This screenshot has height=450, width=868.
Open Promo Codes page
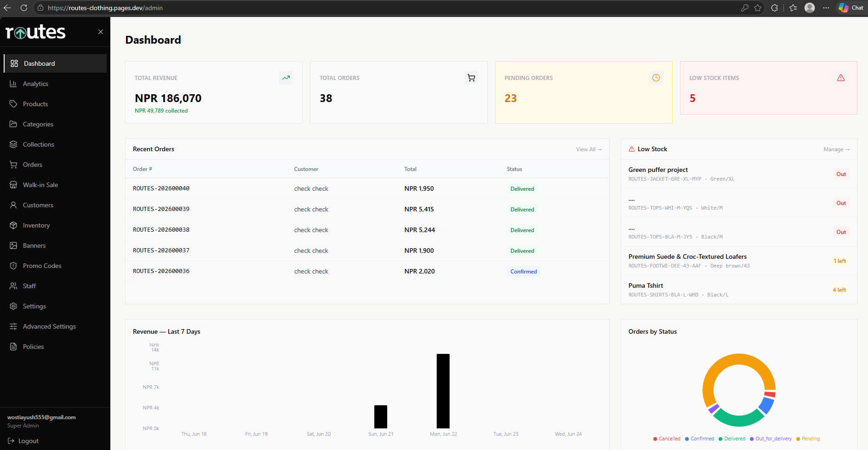(x=55, y=266)
